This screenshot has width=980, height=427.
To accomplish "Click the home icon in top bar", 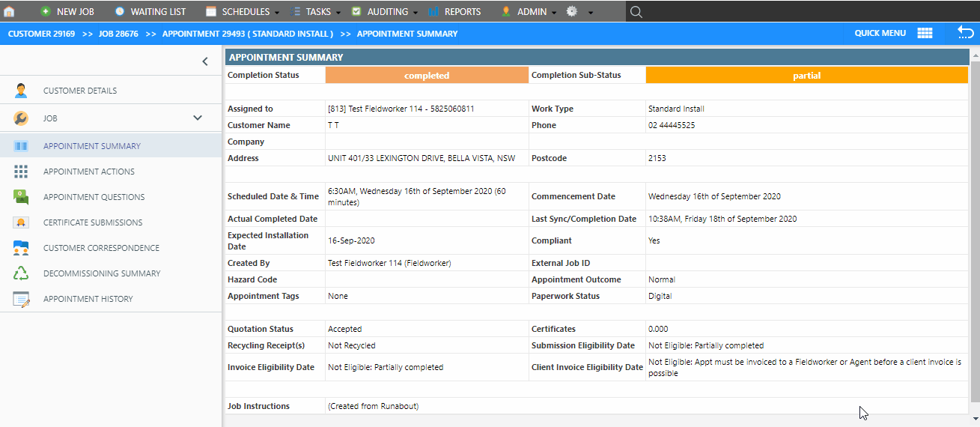I will [x=9, y=12].
